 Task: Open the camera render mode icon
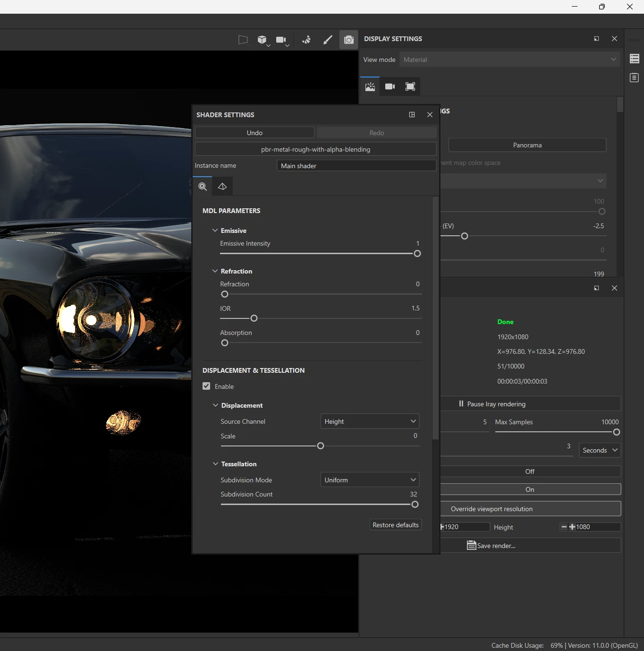coord(348,40)
